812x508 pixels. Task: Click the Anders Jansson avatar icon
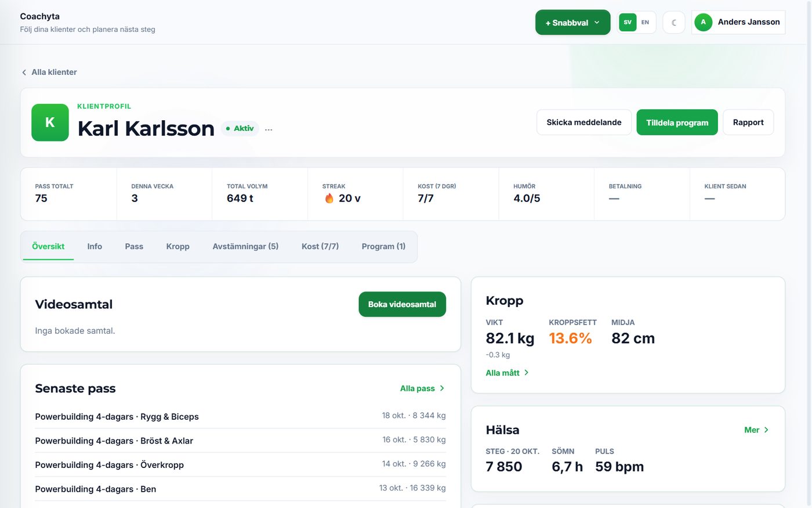pos(704,22)
